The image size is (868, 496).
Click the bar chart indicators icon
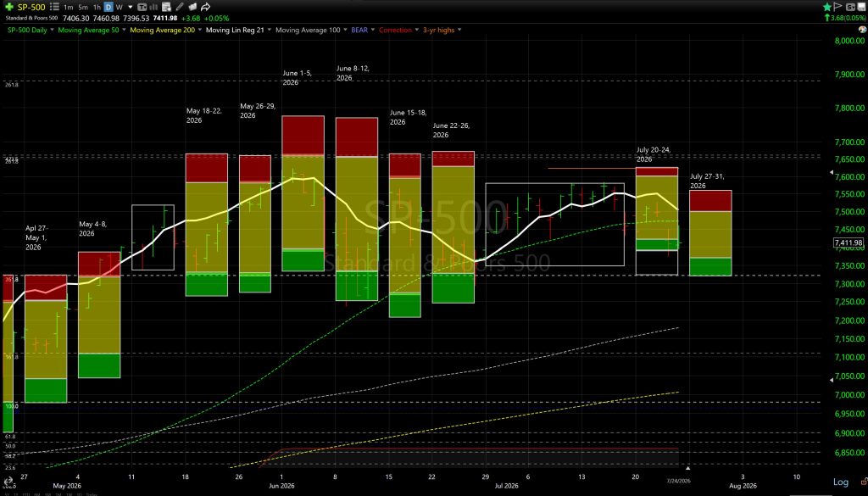154,7
